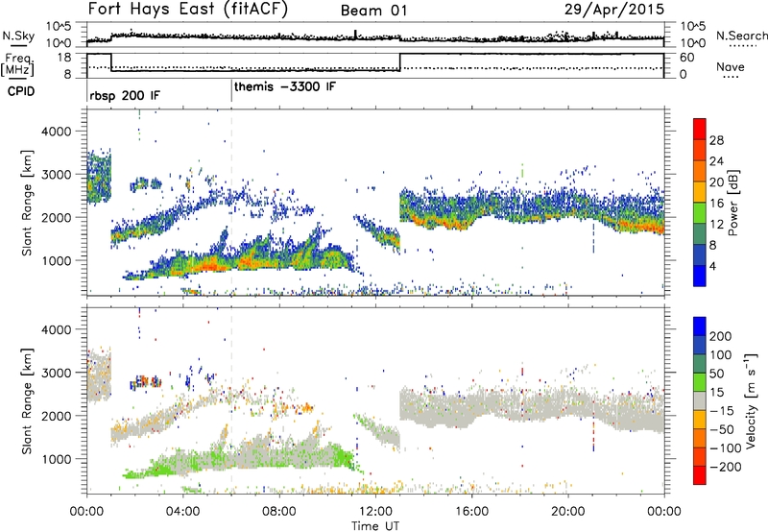Click the "12" Power colorbar value
This screenshot has height=532, width=768.
(716, 225)
